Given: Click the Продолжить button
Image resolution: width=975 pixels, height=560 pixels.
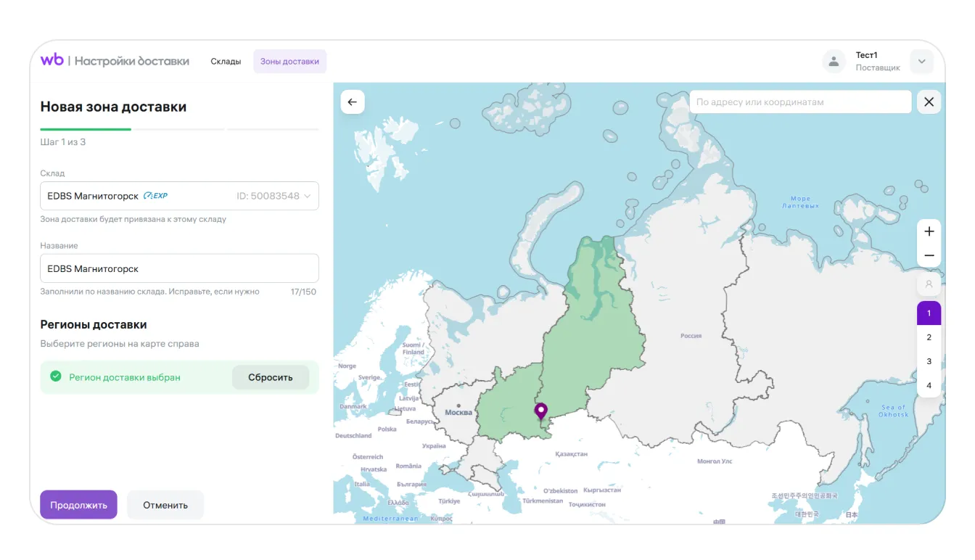Looking at the screenshot, I should (78, 505).
